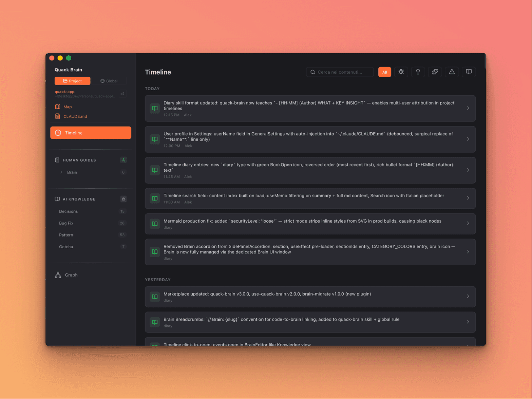Click the Pattern count badge 53

(x=122, y=235)
